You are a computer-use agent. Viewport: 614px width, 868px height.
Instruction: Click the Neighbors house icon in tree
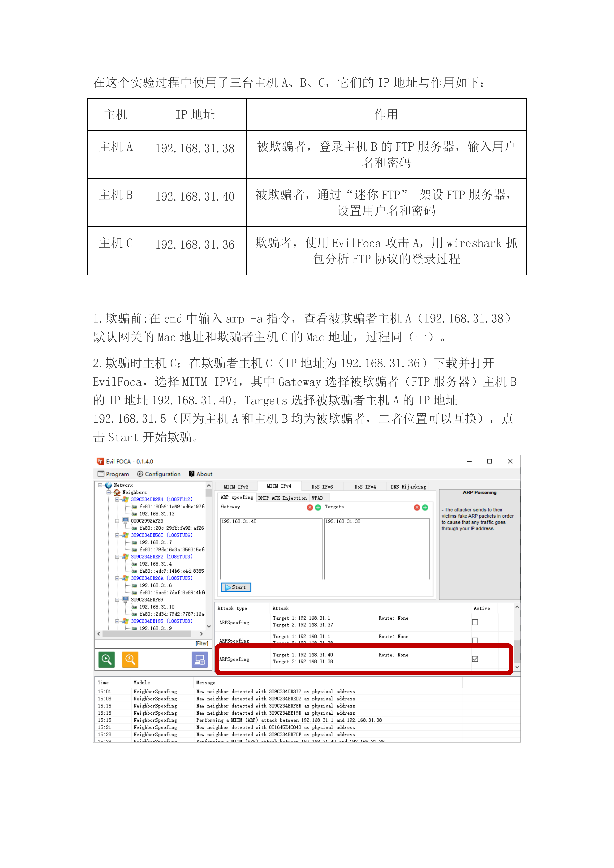tap(117, 492)
